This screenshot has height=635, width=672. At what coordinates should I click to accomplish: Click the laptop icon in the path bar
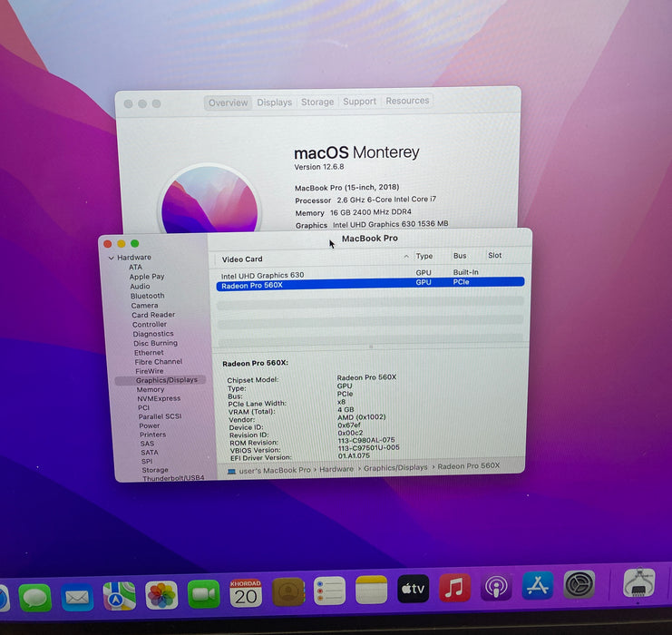(231, 471)
